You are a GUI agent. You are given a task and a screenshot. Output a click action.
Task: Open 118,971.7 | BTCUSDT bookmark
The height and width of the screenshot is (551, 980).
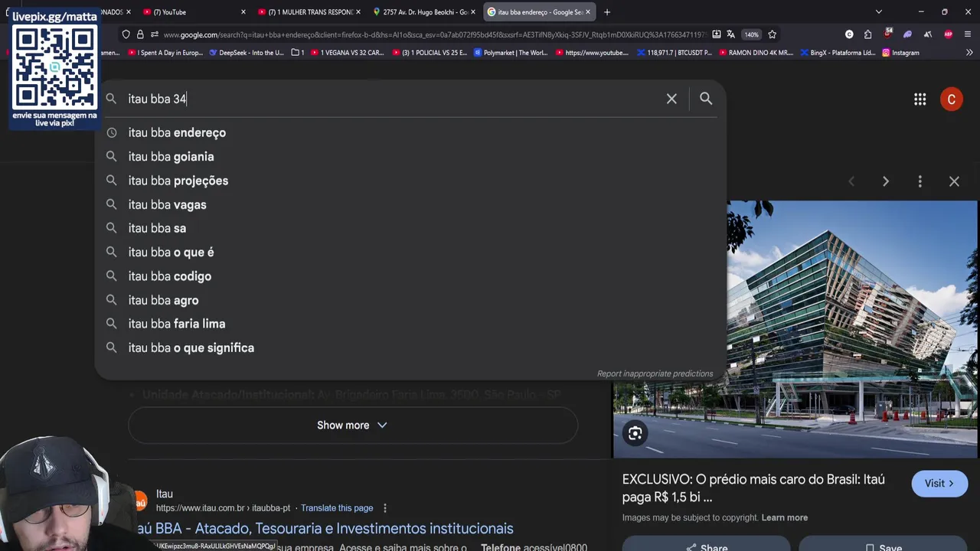(x=674, y=53)
